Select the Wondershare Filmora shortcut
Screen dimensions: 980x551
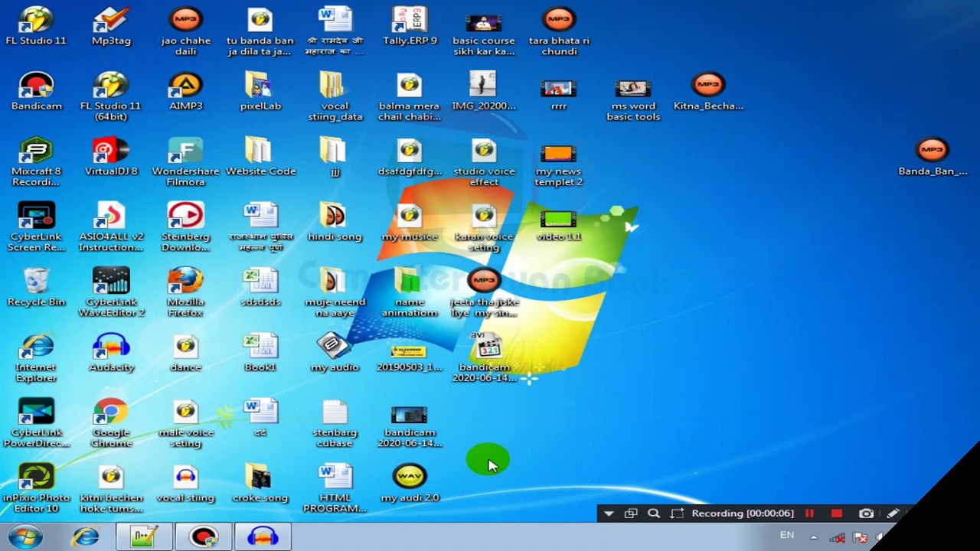pos(185,161)
